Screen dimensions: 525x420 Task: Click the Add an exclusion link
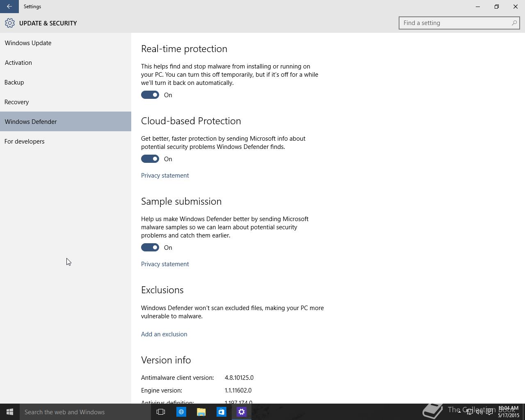click(x=164, y=334)
